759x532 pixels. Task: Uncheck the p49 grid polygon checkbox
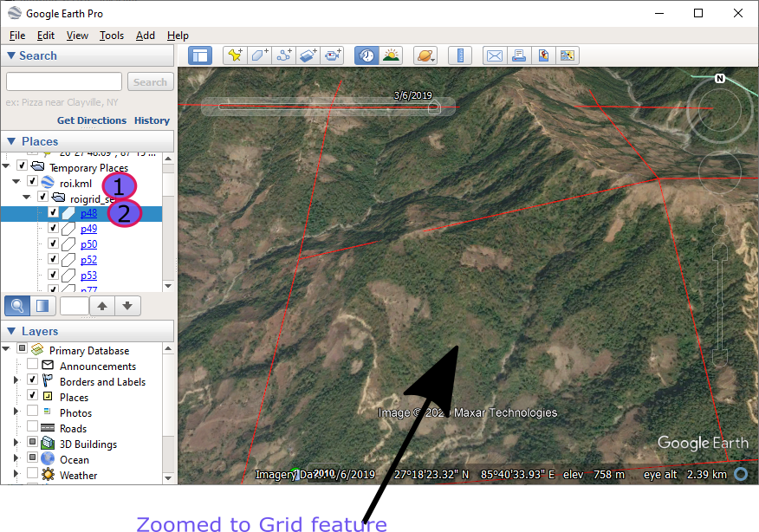[x=53, y=229]
